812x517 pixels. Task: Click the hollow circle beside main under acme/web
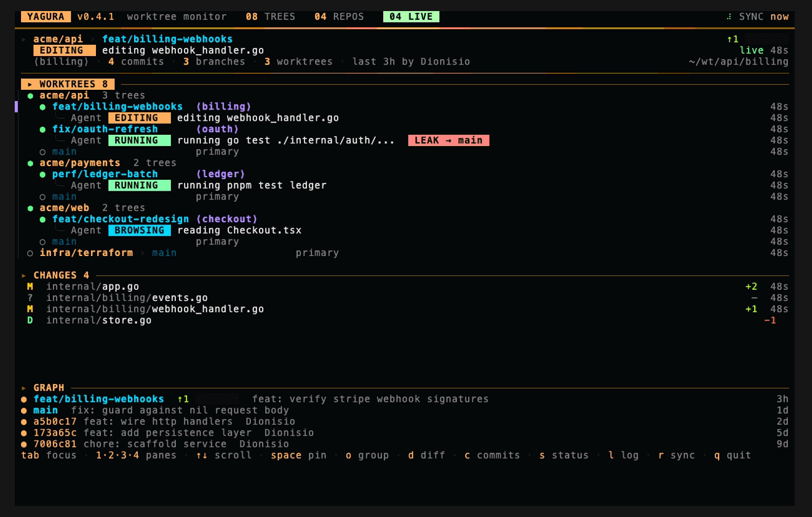(42, 242)
